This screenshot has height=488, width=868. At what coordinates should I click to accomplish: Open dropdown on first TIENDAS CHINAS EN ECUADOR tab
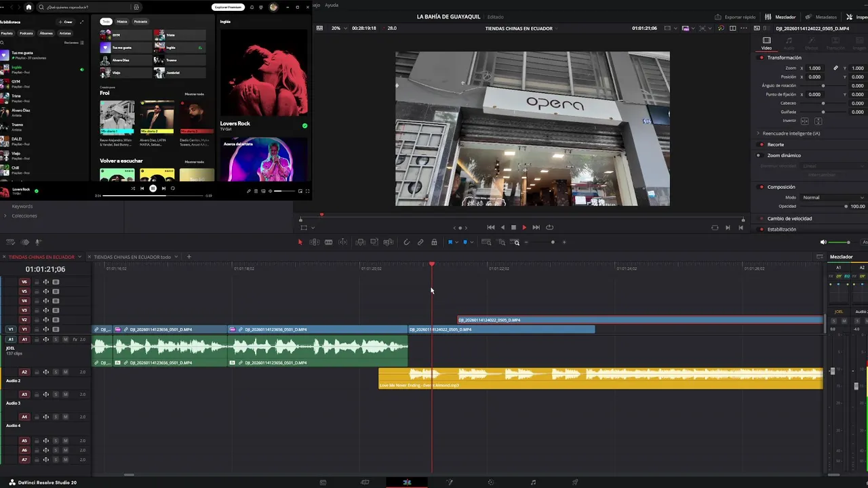click(x=79, y=257)
